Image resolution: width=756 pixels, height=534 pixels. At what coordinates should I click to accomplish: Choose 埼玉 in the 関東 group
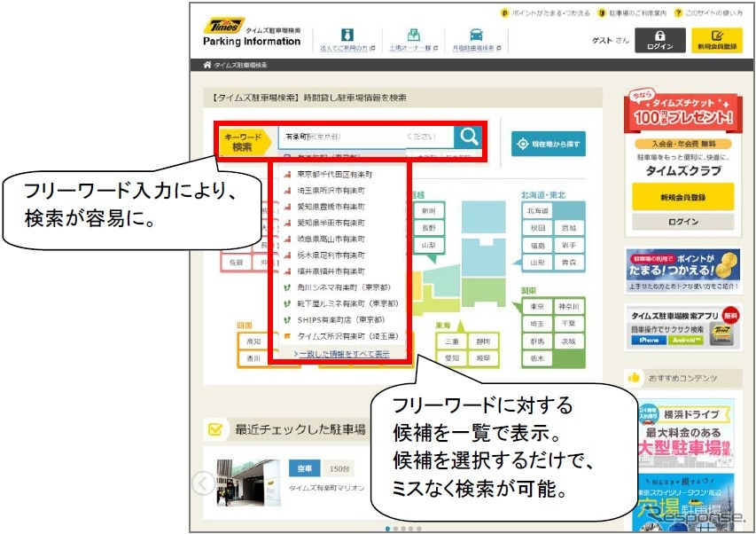(x=537, y=324)
